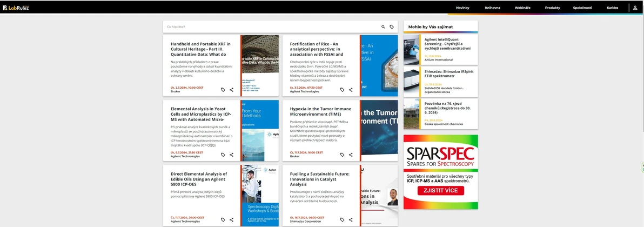Click 'Česká společnost chemická' label in sidebar
Image resolution: width=644 pixels, height=227 pixels.
pyautogui.click(x=444, y=124)
